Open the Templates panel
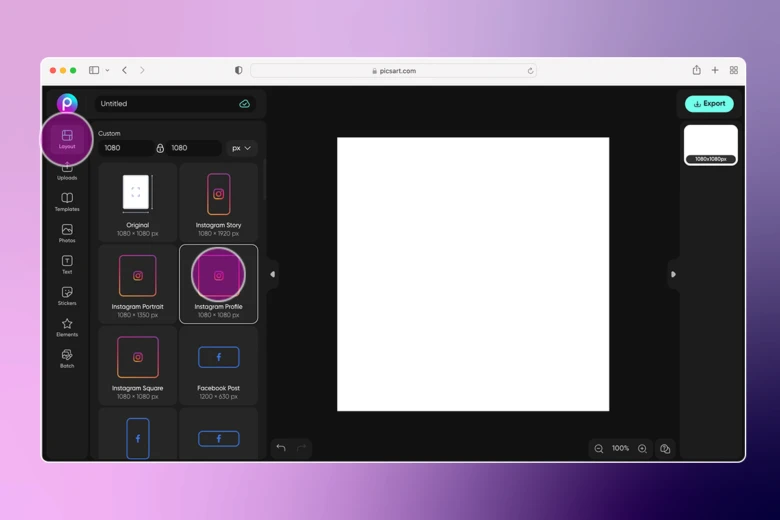 coord(67,201)
